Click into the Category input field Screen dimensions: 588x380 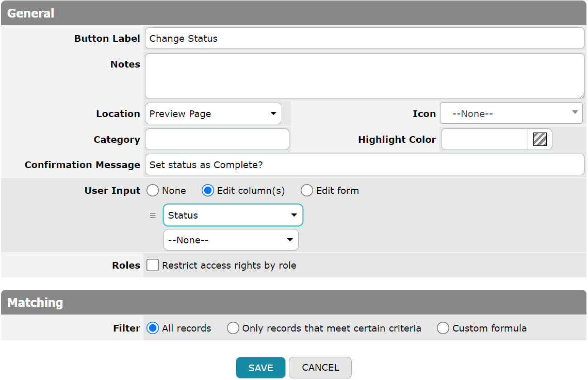coord(217,140)
